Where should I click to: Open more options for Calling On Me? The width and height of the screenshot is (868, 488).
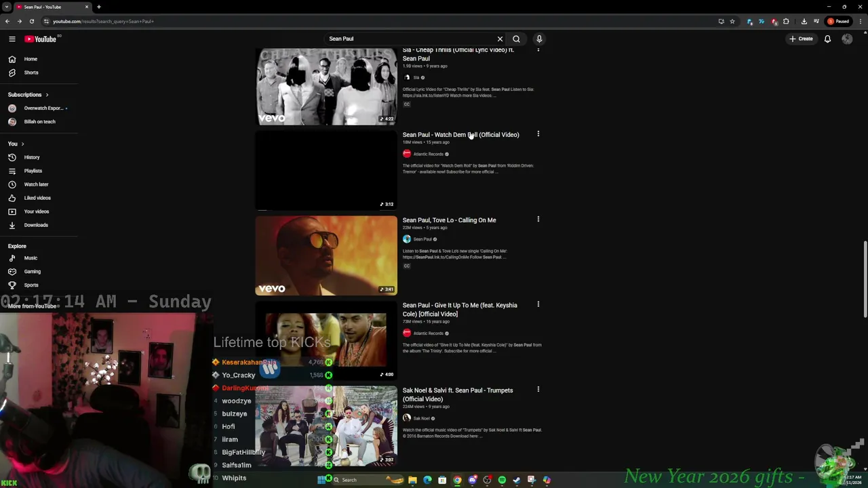(538, 220)
